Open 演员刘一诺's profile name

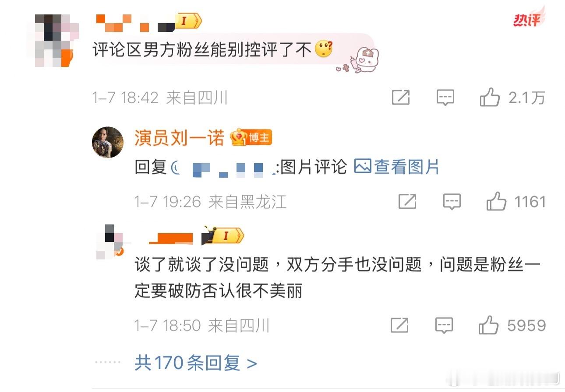179,138
